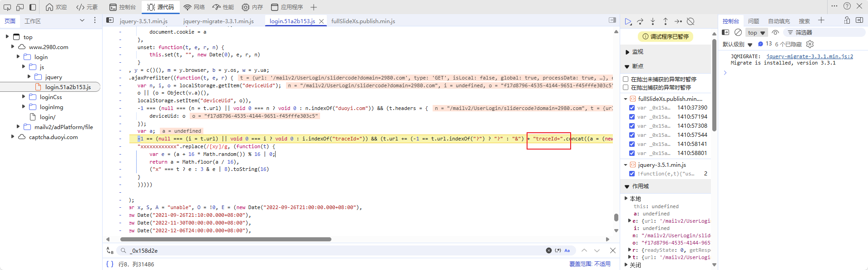Expand the loginCss folder
This screenshot has width=868, height=270.
click(24, 97)
